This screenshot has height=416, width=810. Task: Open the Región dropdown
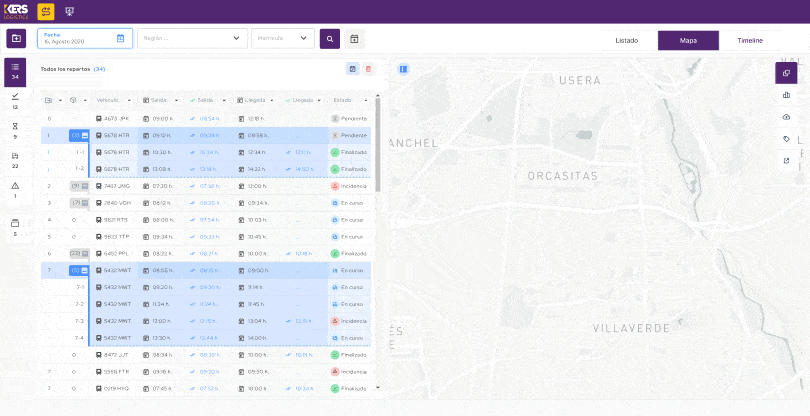click(x=191, y=39)
